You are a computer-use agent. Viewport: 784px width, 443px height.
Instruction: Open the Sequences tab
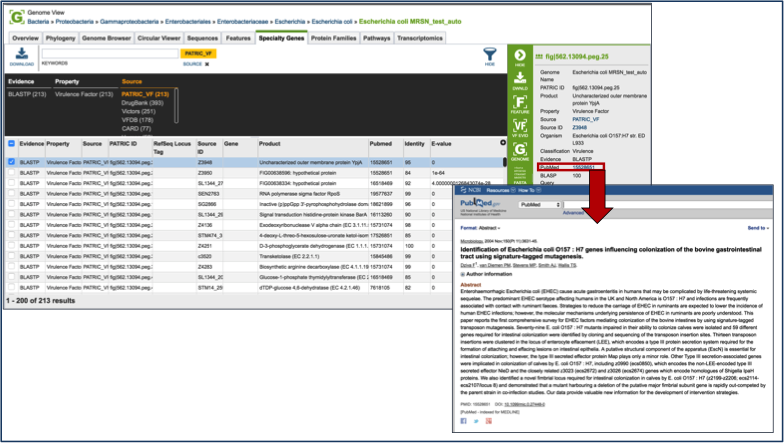coord(202,38)
